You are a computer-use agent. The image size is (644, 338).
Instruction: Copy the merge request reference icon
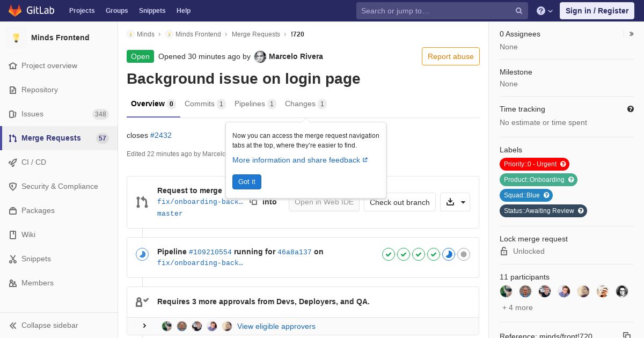pos(626,335)
